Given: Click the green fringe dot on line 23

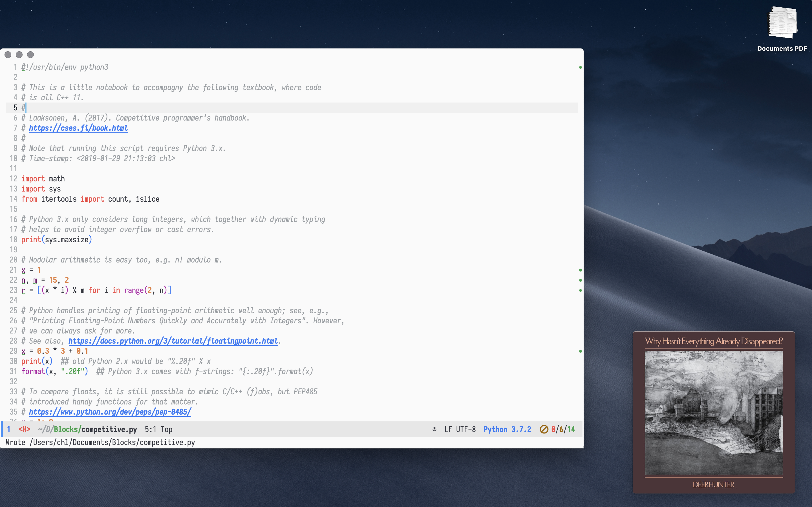Looking at the screenshot, I should 580,290.
